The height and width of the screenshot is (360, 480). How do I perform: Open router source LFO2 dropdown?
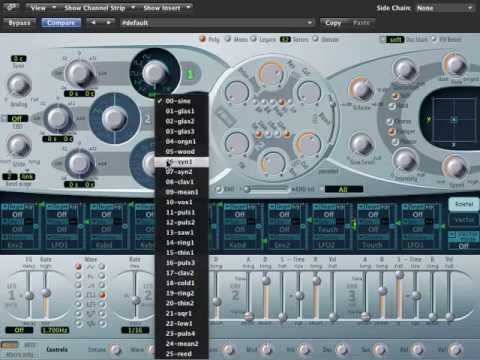pyautogui.click(x=326, y=245)
